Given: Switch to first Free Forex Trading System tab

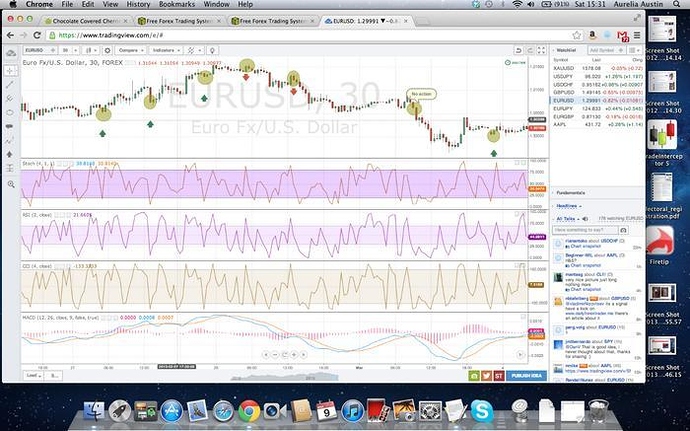Looking at the screenshot, I should (x=178, y=21).
